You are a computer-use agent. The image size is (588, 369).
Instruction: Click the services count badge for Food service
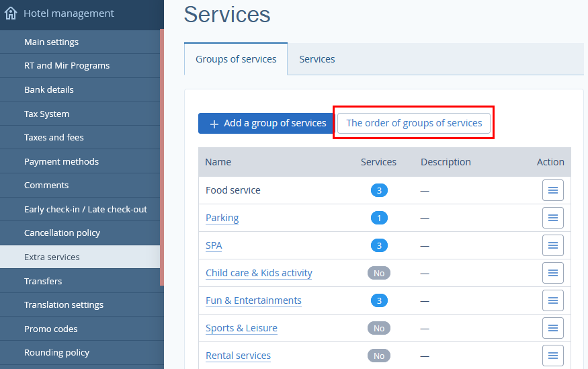(379, 190)
